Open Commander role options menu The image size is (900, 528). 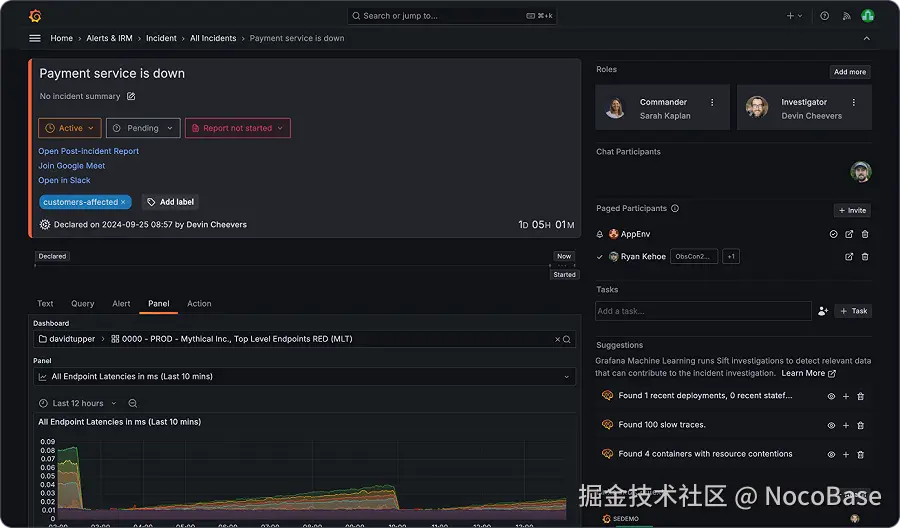(x=712, y=102)
